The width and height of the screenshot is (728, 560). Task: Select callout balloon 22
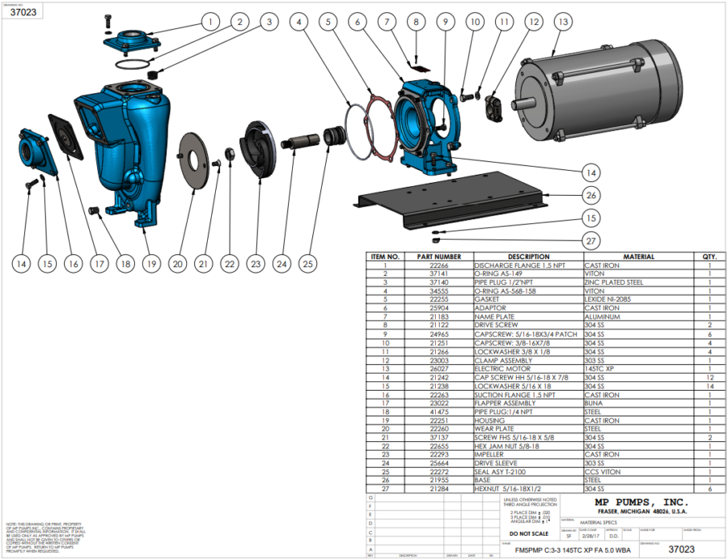tap(230, 264)
